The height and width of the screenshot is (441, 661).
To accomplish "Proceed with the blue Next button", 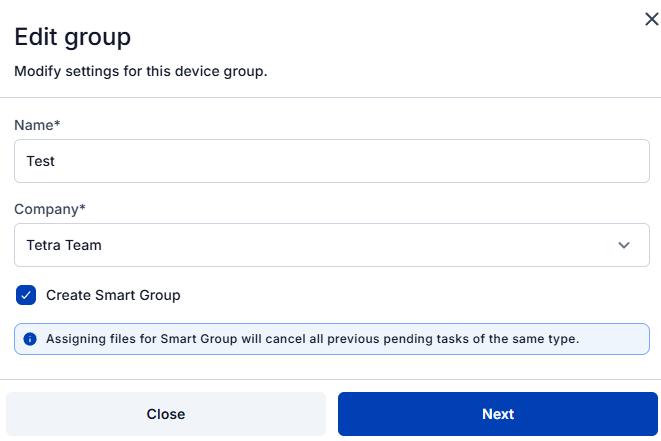I will (x=497, y=414).
